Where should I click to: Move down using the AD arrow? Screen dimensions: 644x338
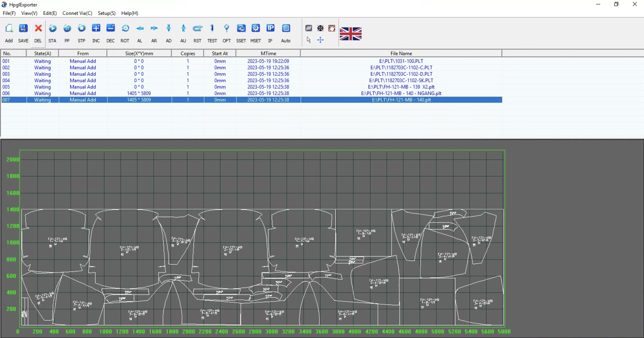coord(169,28)
